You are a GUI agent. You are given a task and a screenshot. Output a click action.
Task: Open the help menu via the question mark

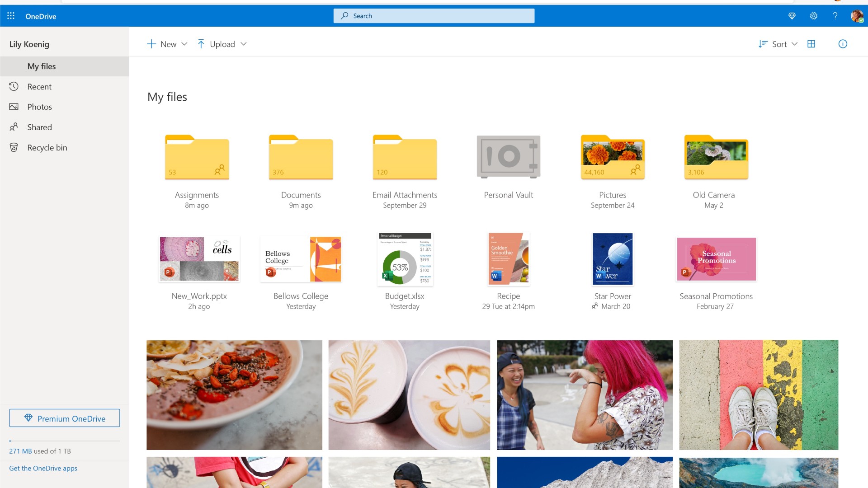pos(835,16)
